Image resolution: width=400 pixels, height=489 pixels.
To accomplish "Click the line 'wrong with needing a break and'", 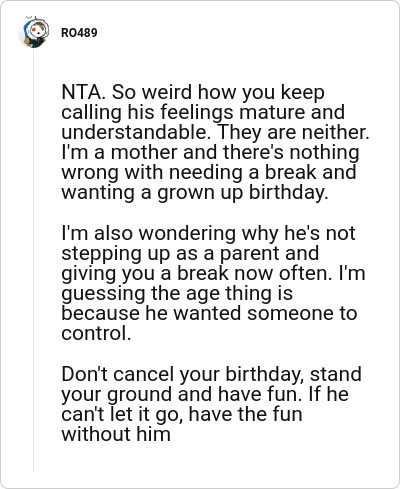I will click(x=209, y=173).
